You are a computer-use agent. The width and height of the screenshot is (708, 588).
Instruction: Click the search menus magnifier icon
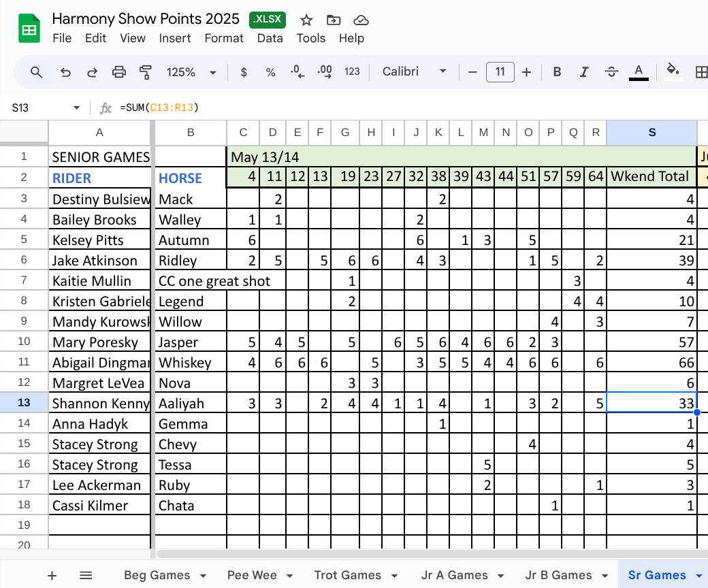[x=37, y=72]
